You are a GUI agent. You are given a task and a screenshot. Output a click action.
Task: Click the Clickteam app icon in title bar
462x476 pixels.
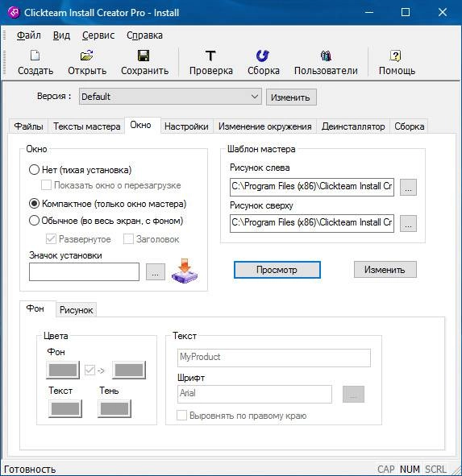14,12
